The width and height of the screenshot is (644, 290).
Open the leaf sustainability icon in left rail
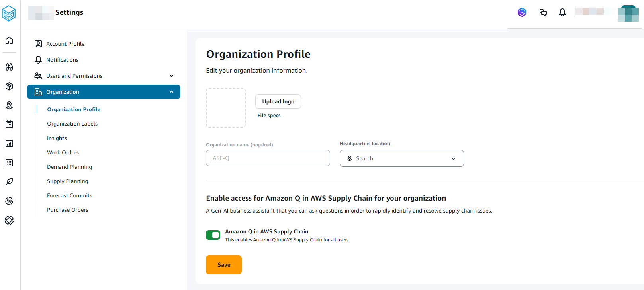click(9, 182)
